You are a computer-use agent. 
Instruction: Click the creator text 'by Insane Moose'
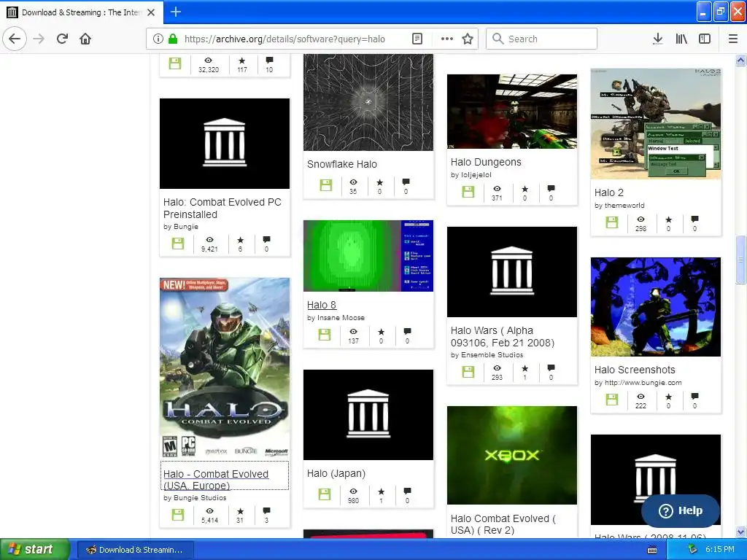pos(336,318)
